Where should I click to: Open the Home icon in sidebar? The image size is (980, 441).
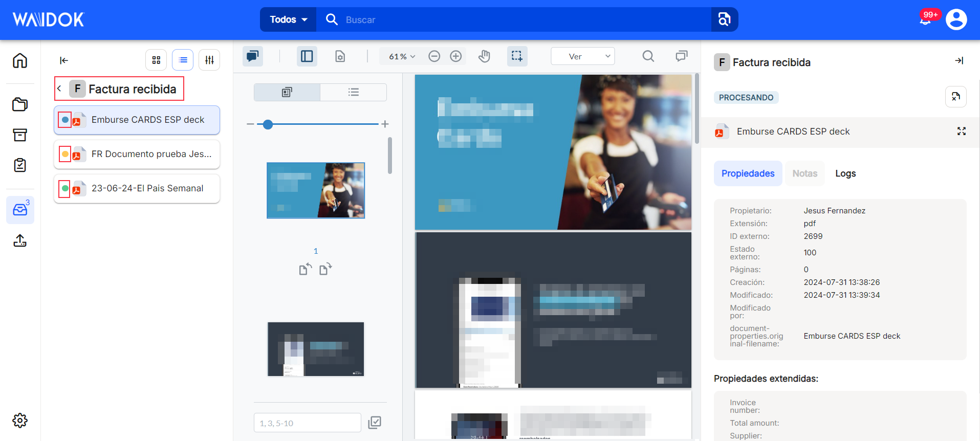[x=20, y=60]
